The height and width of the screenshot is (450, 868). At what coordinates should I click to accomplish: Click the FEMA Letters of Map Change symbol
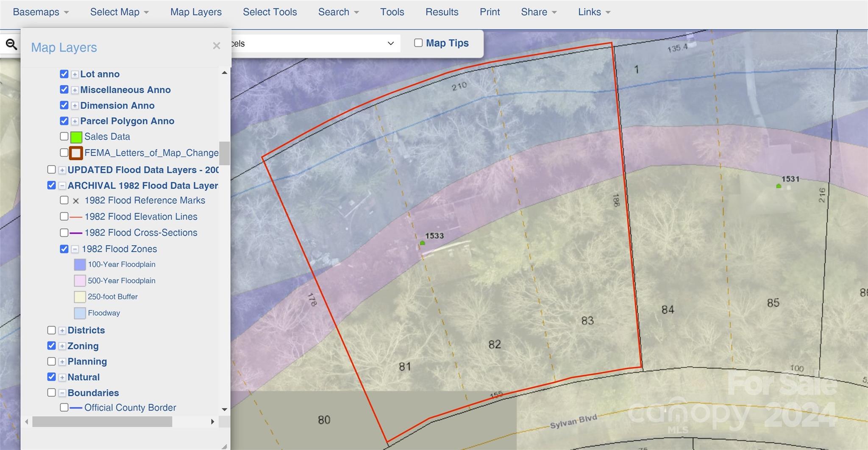click(x=76, y=153)
